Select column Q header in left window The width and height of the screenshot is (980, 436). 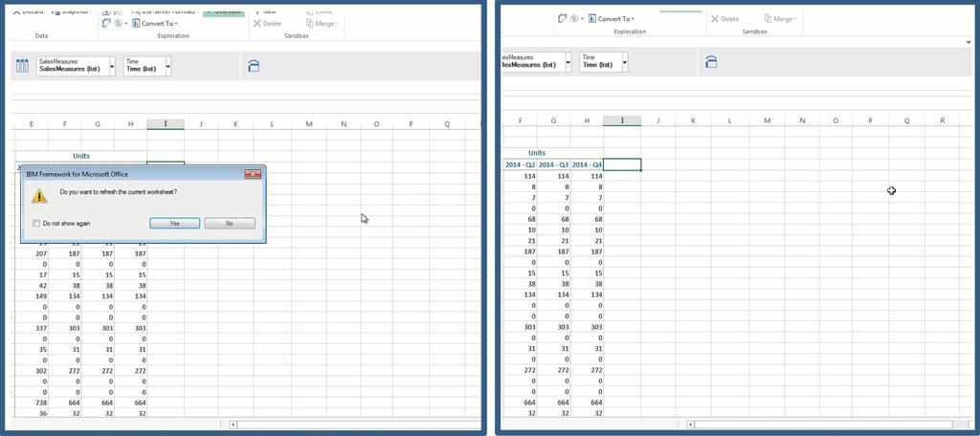pos(448,124)
